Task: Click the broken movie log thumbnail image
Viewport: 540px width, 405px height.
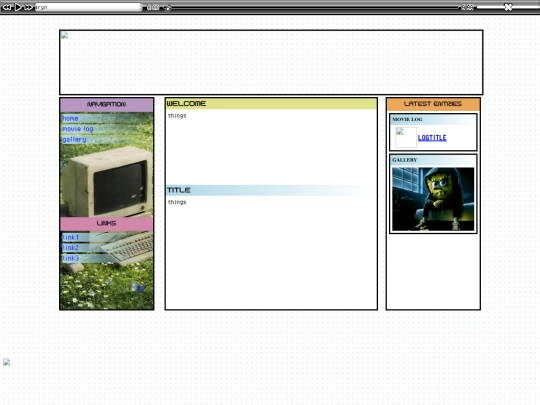Action: click(x=406, y=137)
